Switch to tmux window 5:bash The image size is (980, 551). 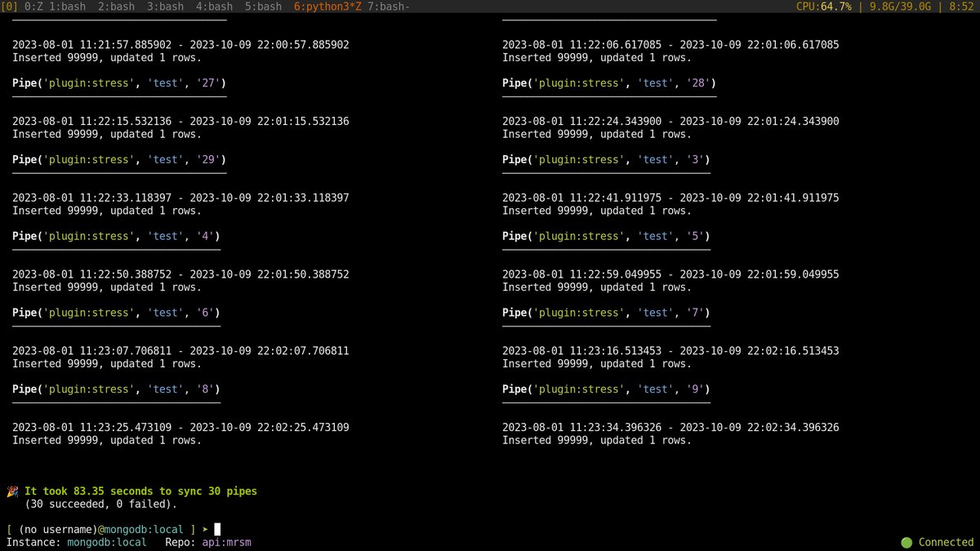tap(263, 7)
